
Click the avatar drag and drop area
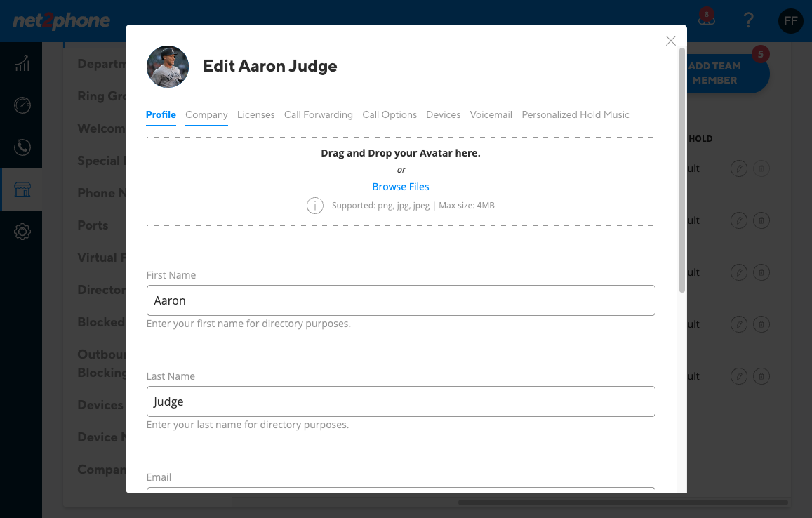coord(401,181)
